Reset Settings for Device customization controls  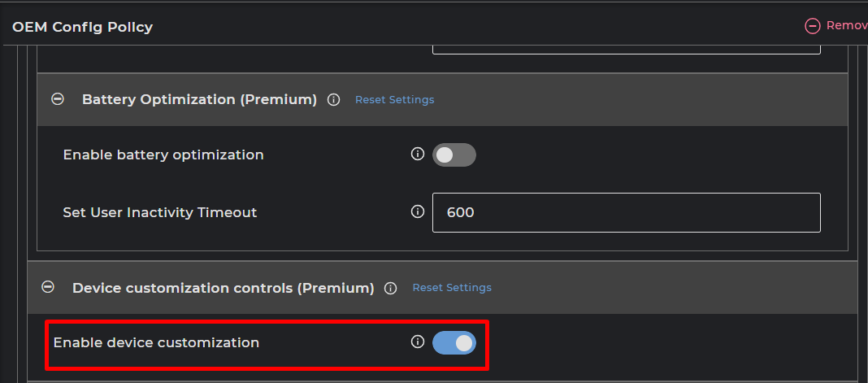pos(452,288)
